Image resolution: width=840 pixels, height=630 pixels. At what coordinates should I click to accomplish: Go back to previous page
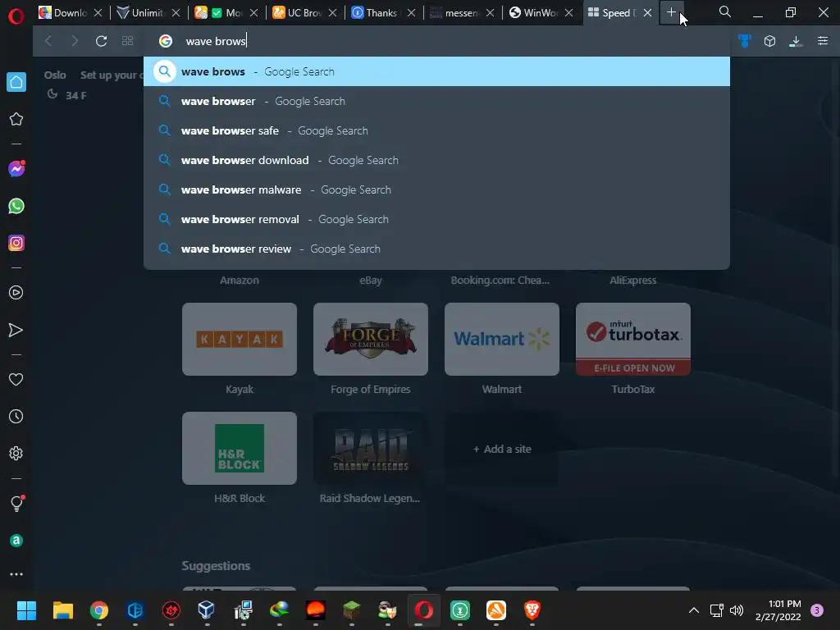point(48,41)
